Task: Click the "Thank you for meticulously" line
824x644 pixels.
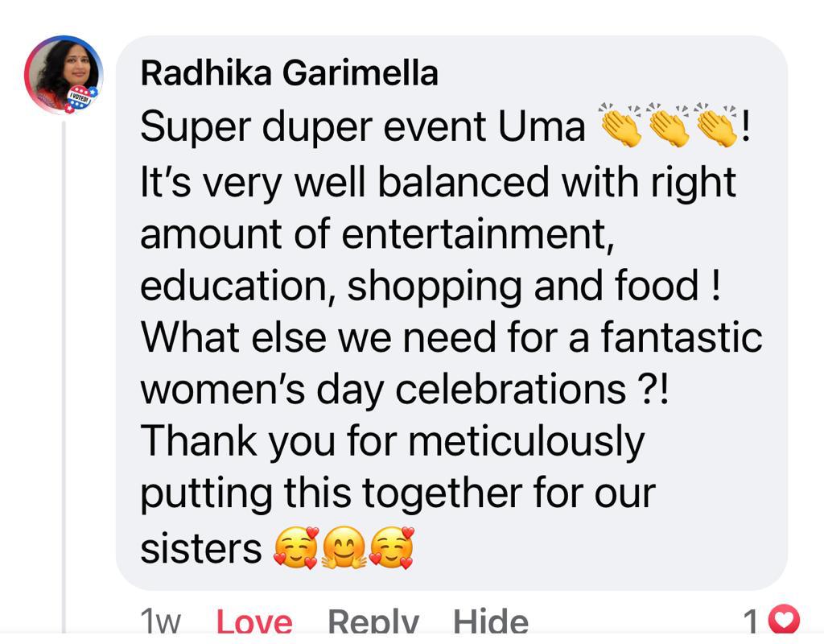Action: [x=392, y=442]
